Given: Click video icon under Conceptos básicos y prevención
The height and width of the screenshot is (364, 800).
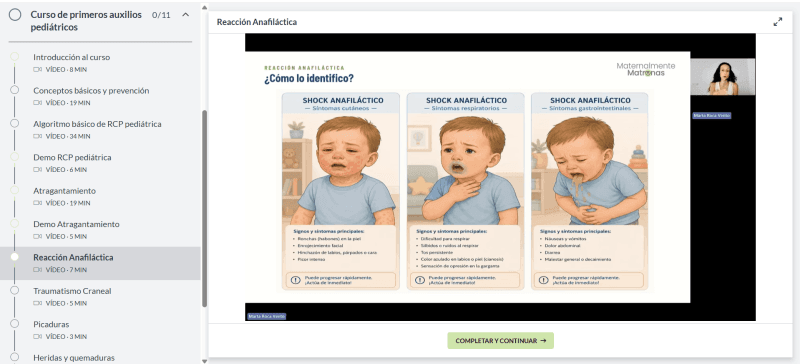Looking at the screenshot, I should click(x=37, y=103).
